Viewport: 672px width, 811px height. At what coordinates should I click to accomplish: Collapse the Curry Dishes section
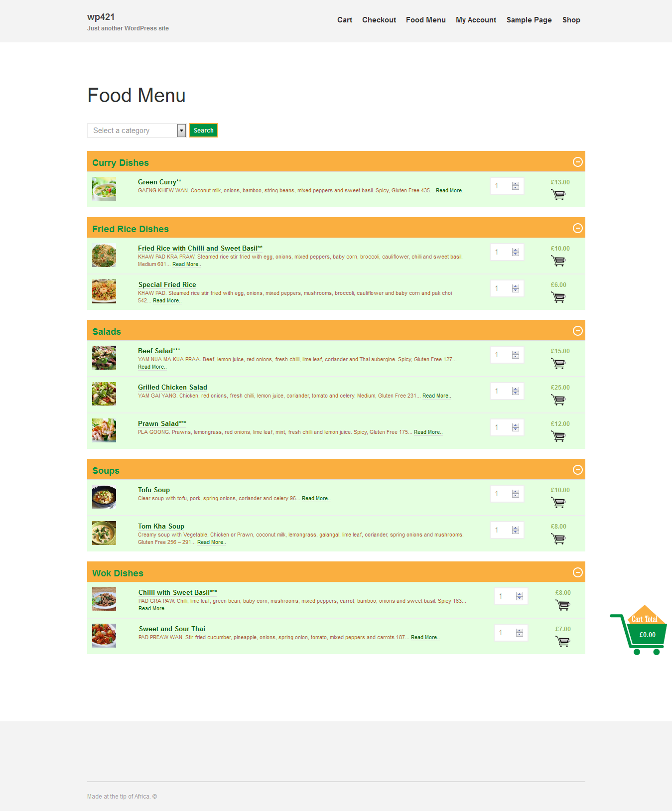(x=577, y=162)
